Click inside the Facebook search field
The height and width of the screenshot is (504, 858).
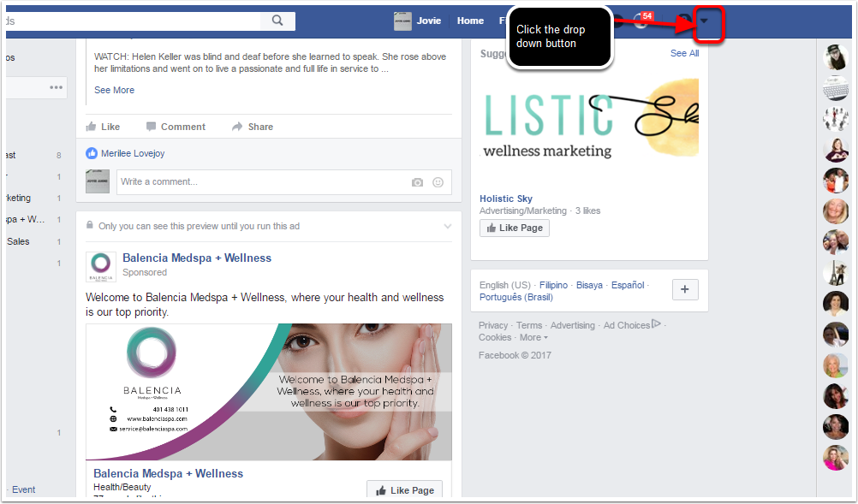click(133, 21)
